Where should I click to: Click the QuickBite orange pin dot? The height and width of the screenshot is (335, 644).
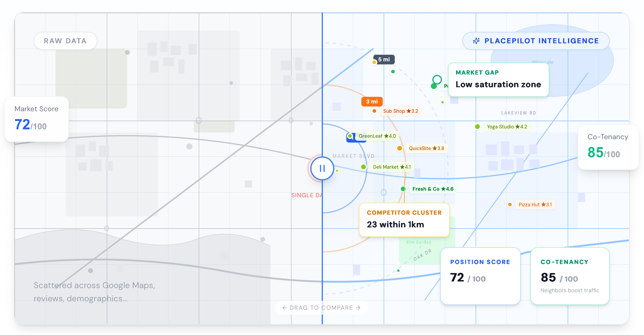pos(400,148)
